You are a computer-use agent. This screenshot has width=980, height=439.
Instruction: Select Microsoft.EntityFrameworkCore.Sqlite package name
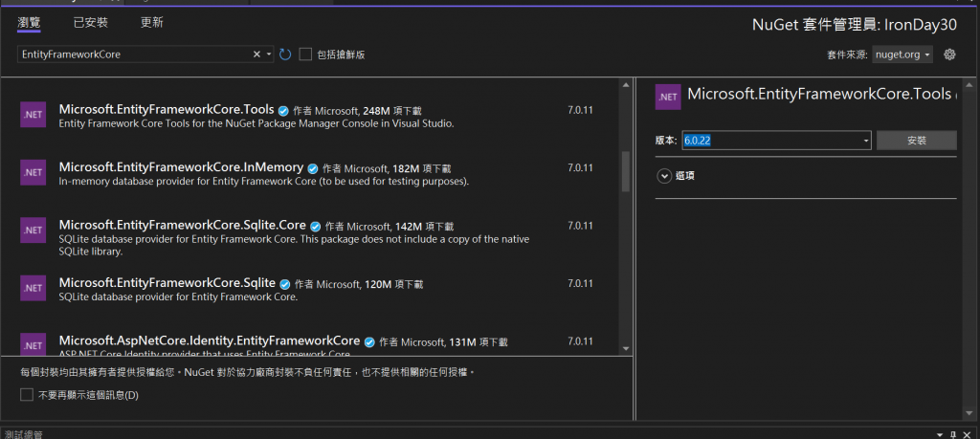(167, 283)
